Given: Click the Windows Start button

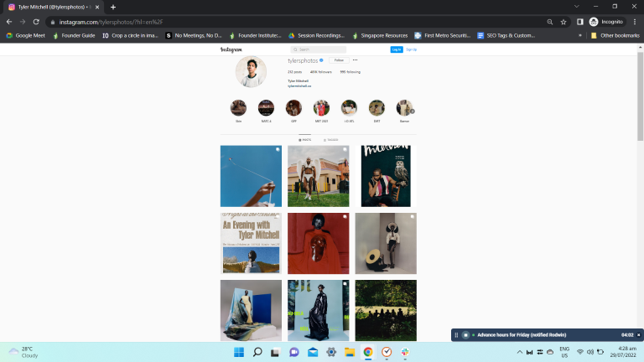Looking at the screenshot, I should click(x=239, y=352).
